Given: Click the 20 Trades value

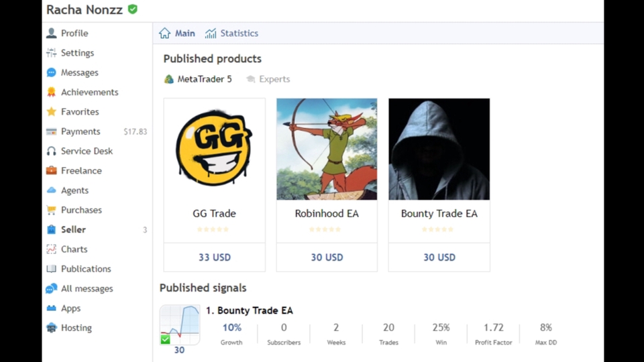Looking at the screenshot, I should [x=388, y=328].
